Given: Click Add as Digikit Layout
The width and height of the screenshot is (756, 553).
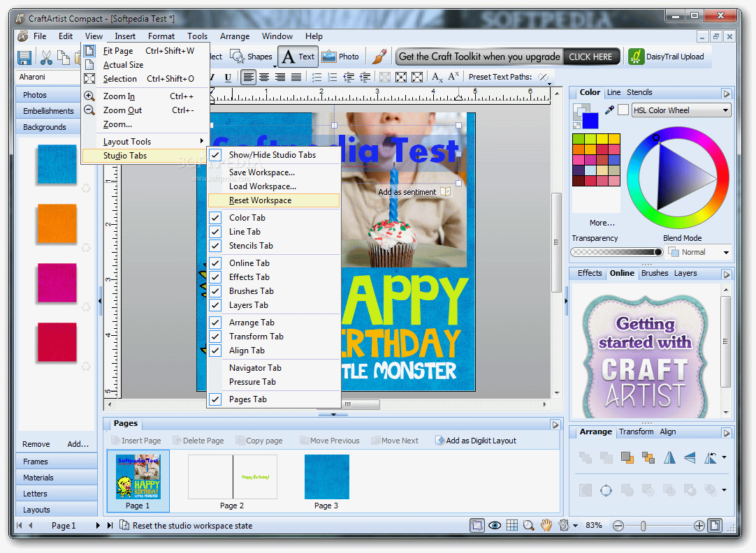Looking at the screenshot, I should pyautogui.click(x=476, y=441).
